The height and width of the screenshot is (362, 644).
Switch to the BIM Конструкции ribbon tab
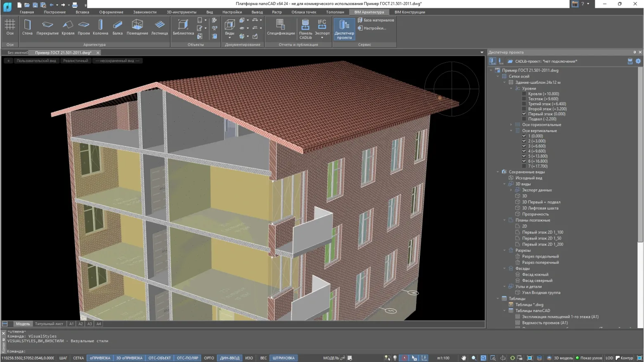click(x=410, y=12)
